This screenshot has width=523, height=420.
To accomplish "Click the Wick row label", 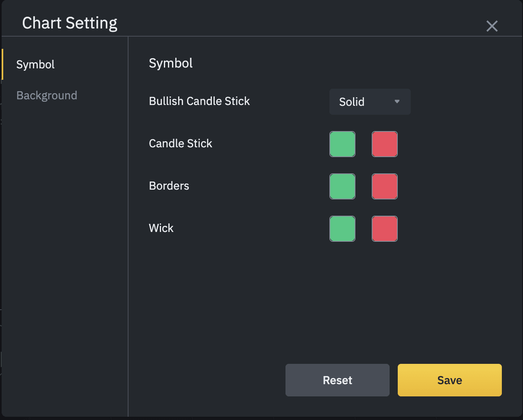I will (x=161, y=228).
